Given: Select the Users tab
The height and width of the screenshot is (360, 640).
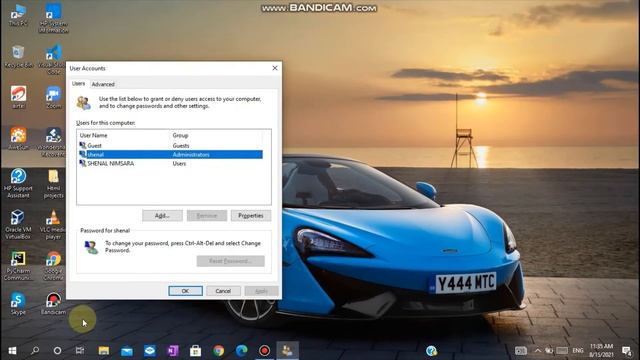Looking at the screenshot, I should pyautogui.click(x=78, y=83).
